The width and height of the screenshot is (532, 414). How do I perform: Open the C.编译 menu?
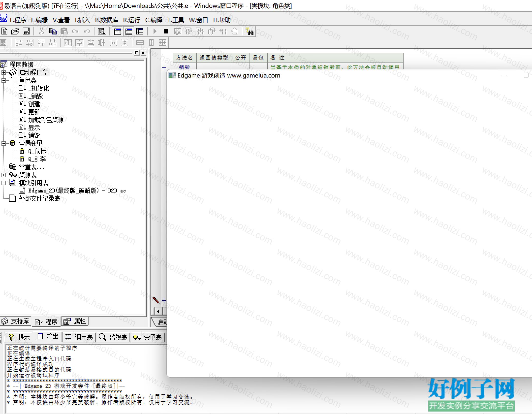point(154,20)
